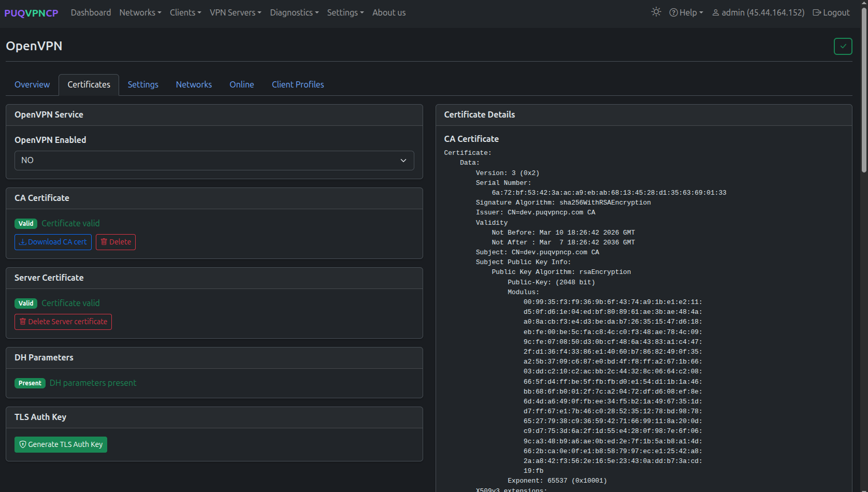Switch to the Online tab

point(242,84)
